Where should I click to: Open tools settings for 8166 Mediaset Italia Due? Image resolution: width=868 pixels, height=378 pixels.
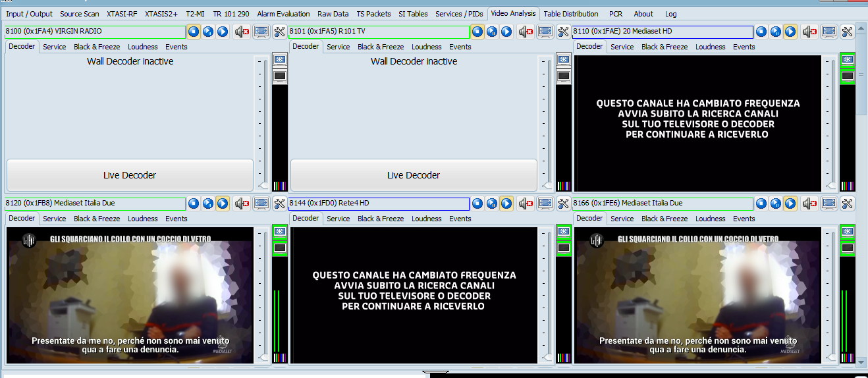pyautogui.click(x=847, y=203)
